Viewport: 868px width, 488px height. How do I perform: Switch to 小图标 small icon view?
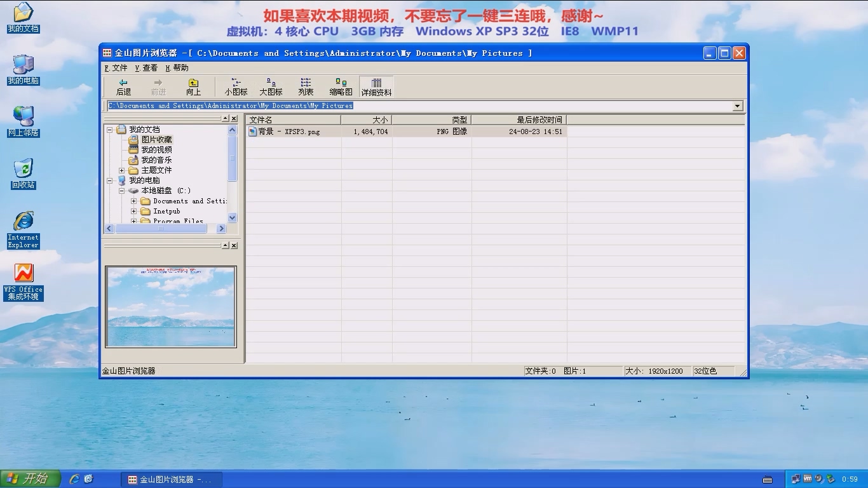pyautogui.click(x=236, y=87)
